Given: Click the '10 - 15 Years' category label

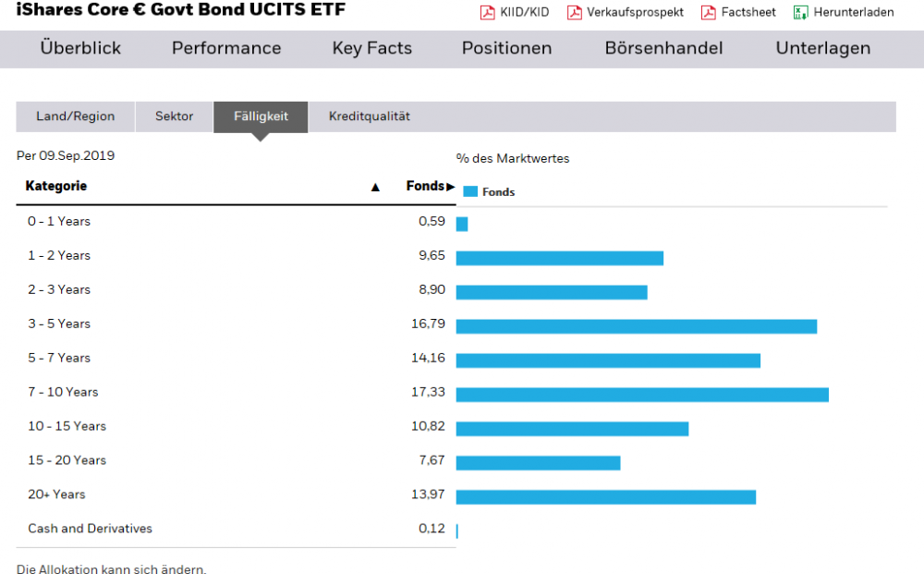Looking at the screenshot, I should click(67, 427).
